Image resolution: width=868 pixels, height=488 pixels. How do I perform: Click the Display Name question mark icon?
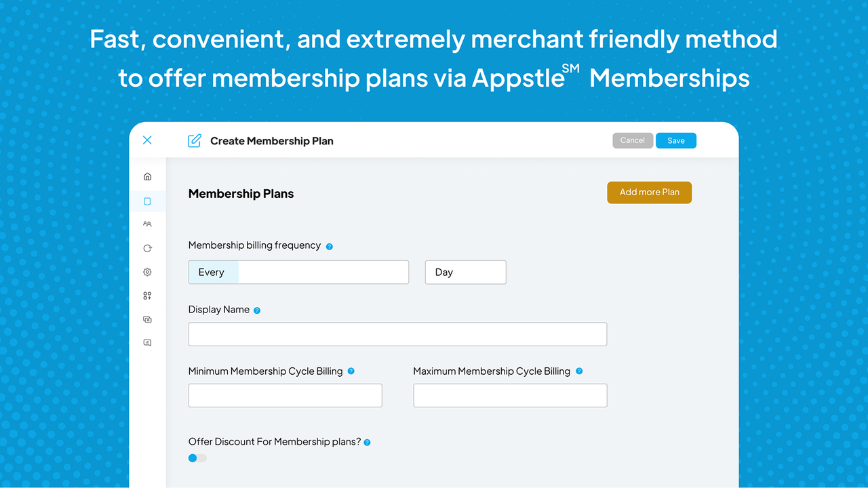tap(257, 310)
